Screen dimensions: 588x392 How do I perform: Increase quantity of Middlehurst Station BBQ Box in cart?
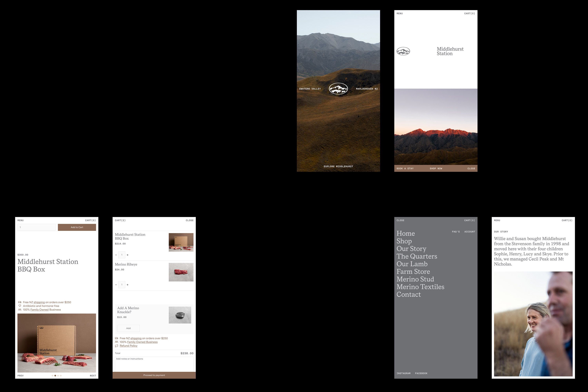coord(128,255)
